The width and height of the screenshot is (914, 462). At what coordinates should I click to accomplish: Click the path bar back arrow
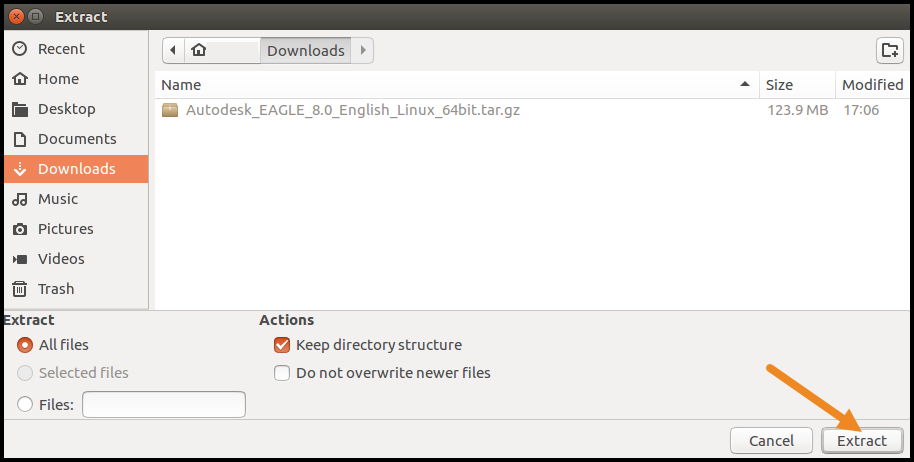(x=174, y=50)
